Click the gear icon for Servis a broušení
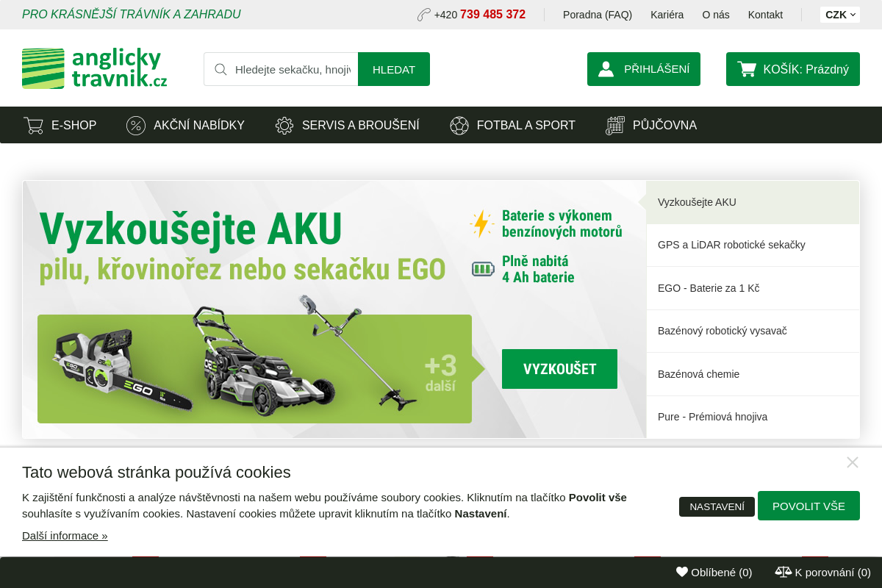The height and width of the screenshot is (588, 882). pyautogui.click(x=284, y=126)
